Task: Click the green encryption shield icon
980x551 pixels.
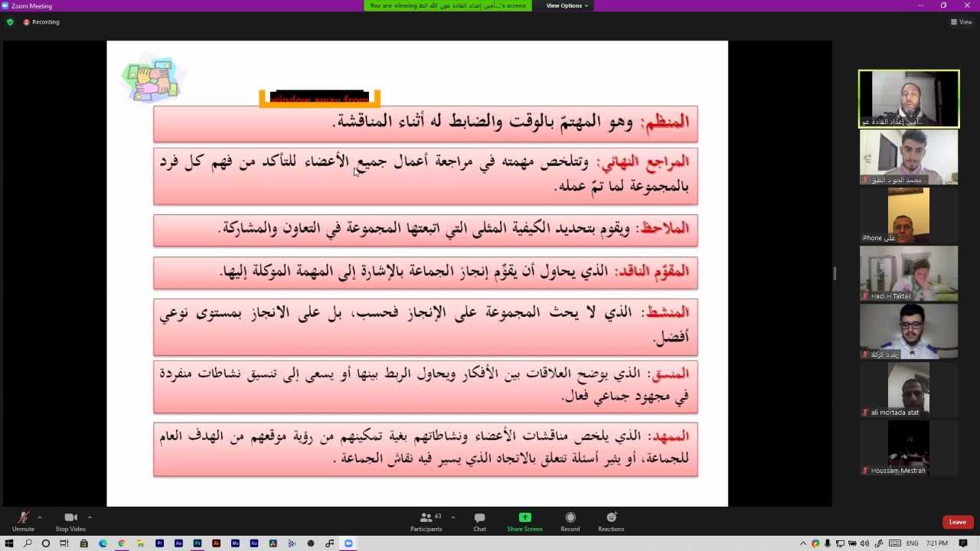Action: click(x=10, y=22)
